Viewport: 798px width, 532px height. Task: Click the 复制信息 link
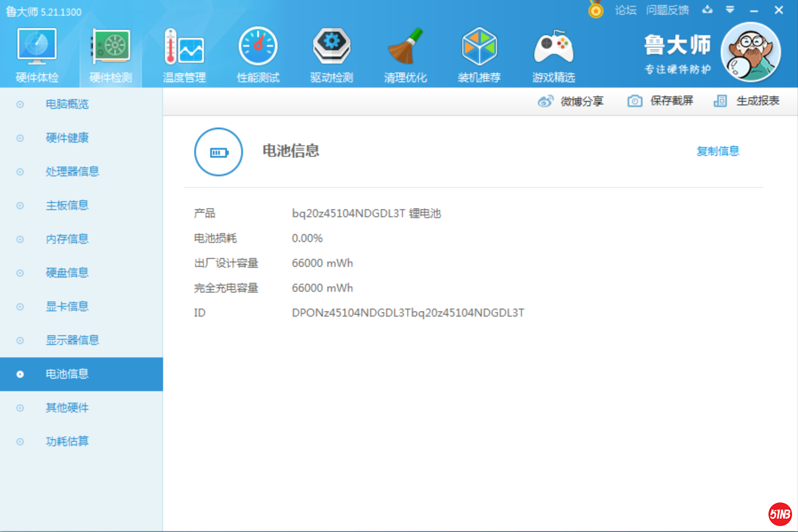(717, 151)
